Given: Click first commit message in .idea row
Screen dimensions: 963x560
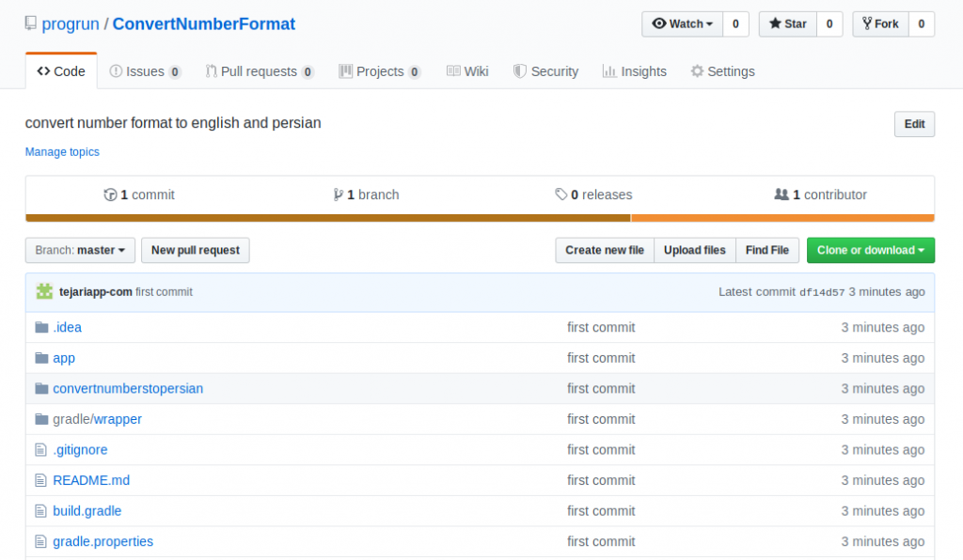Looking at the screenshot, I should [x=601, y=328].
